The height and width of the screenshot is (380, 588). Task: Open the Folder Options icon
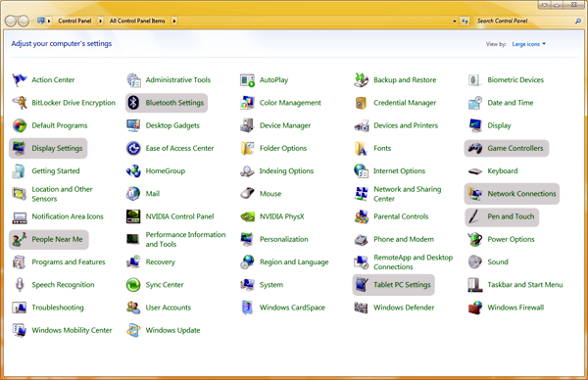(x=247, y=149)
